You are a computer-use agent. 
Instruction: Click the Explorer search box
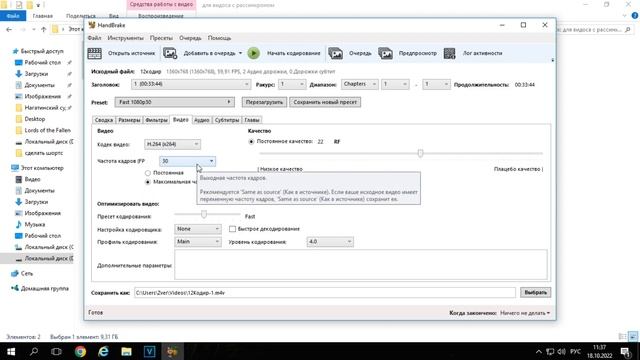click(597, 29)
